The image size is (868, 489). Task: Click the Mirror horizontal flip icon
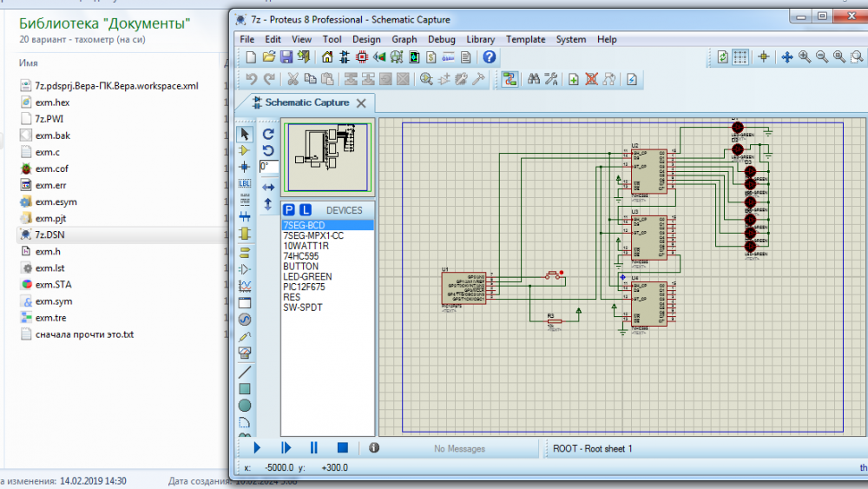click(x=268, y=187)
